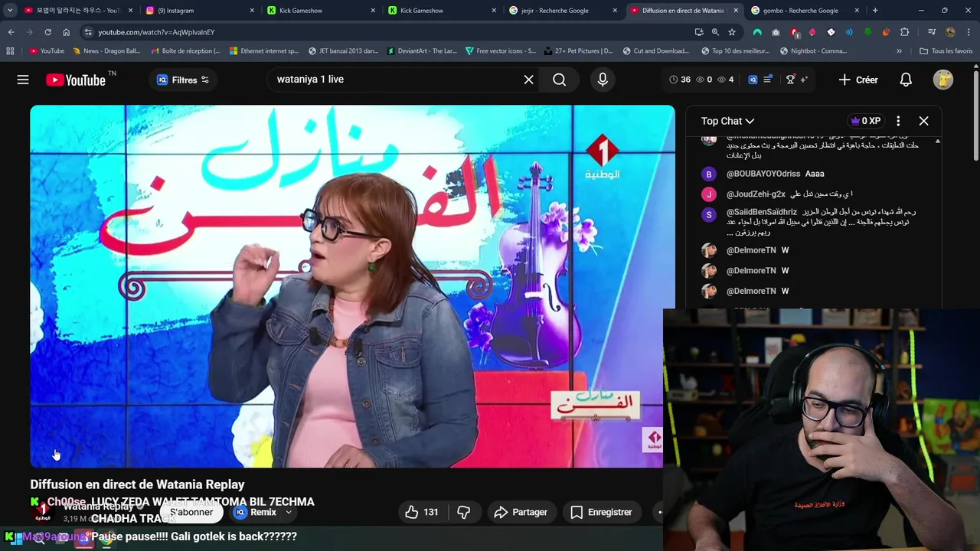Click the Wataniya video player

point(352,286)
